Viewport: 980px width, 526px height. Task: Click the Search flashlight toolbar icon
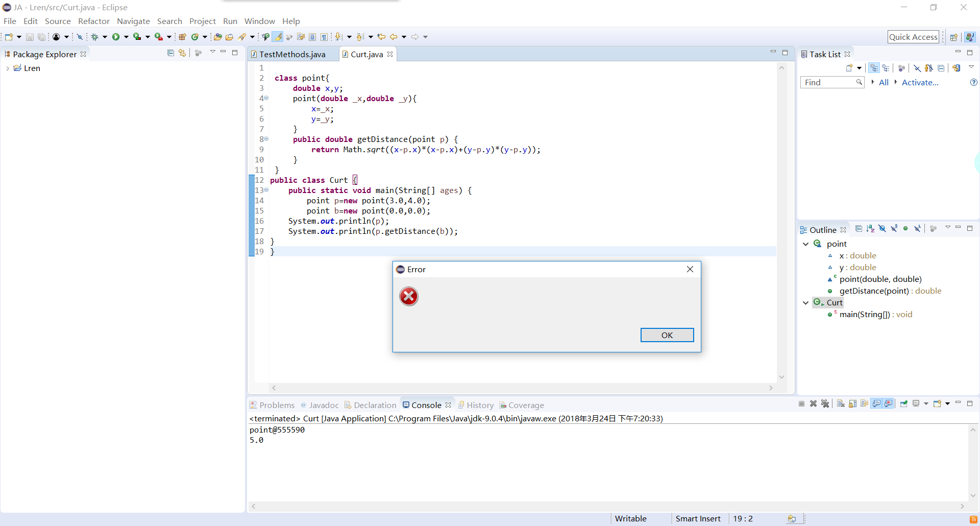click(x=242, y=37)
